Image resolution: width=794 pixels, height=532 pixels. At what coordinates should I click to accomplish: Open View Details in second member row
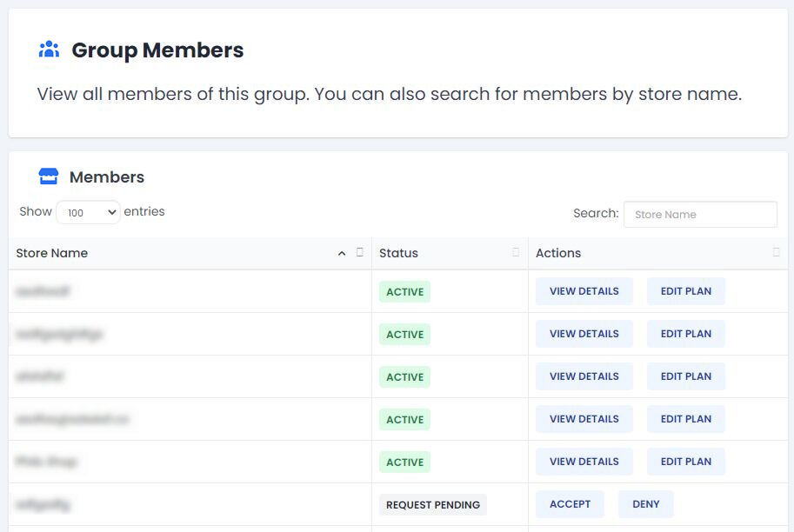point(584,334)
